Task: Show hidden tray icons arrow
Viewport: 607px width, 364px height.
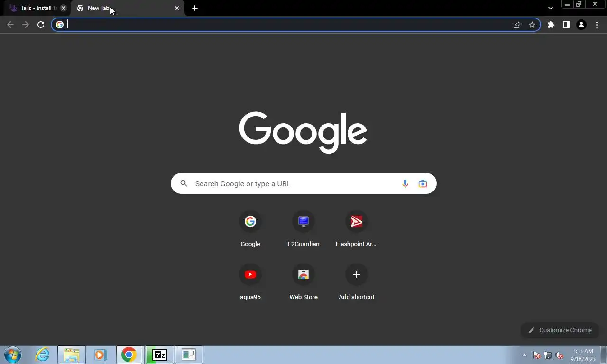Action: tap(524, 355)
